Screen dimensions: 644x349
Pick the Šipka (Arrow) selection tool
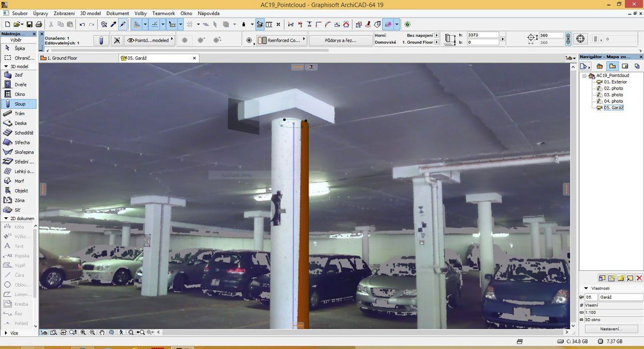[18, 48]
